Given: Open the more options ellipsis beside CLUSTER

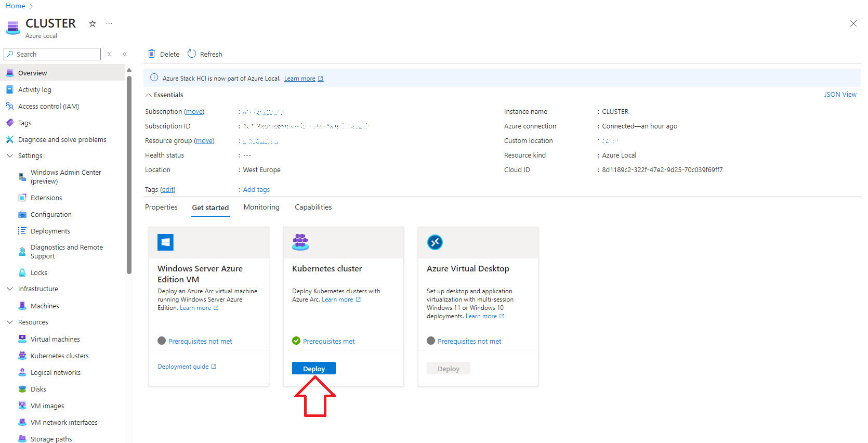Looking at the screenshot, I should [x=109, y=23].
